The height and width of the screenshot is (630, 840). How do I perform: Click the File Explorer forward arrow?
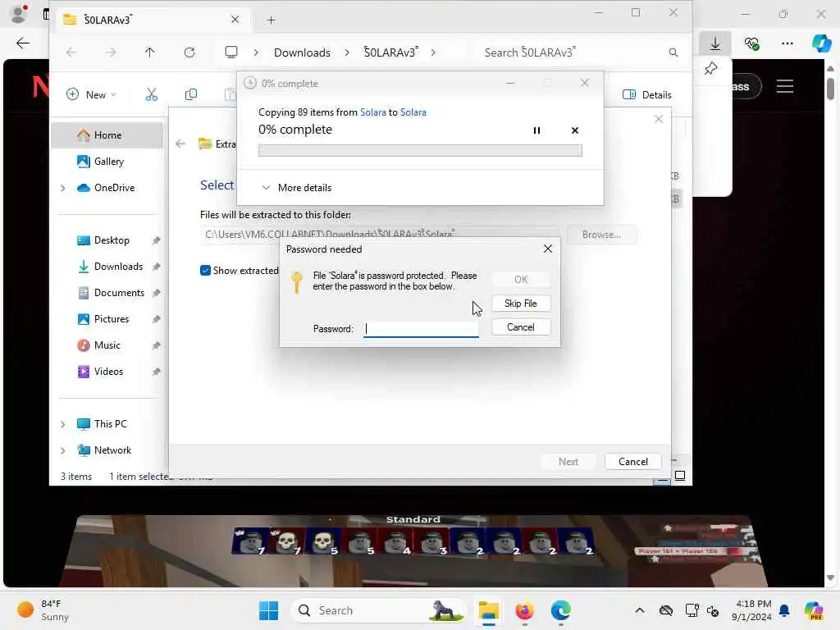(111, 52)
